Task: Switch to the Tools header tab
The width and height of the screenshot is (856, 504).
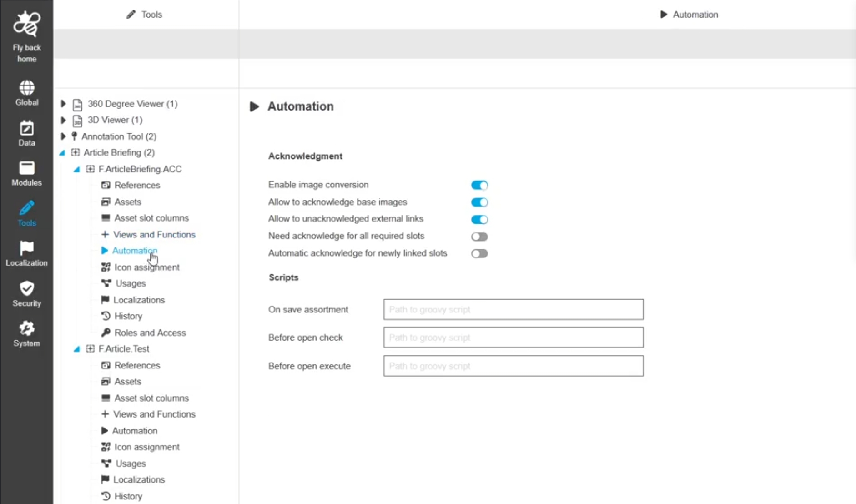Action: click(x=145, y=15)
